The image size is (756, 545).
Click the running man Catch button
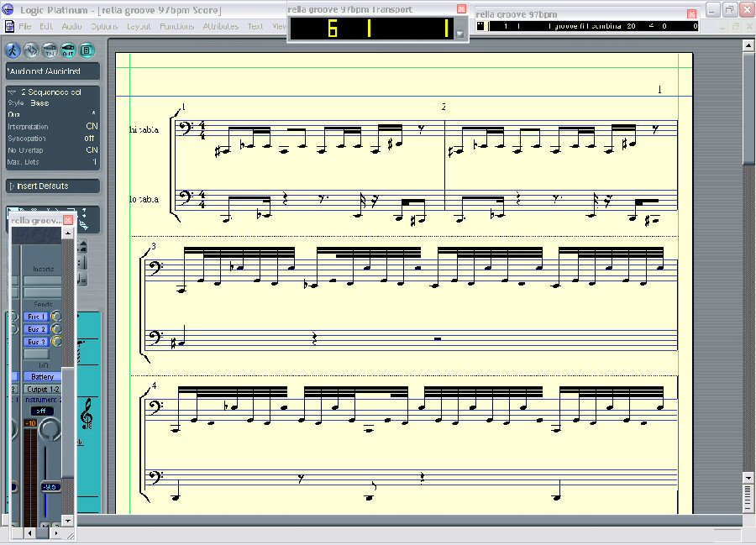click(13, 49)
